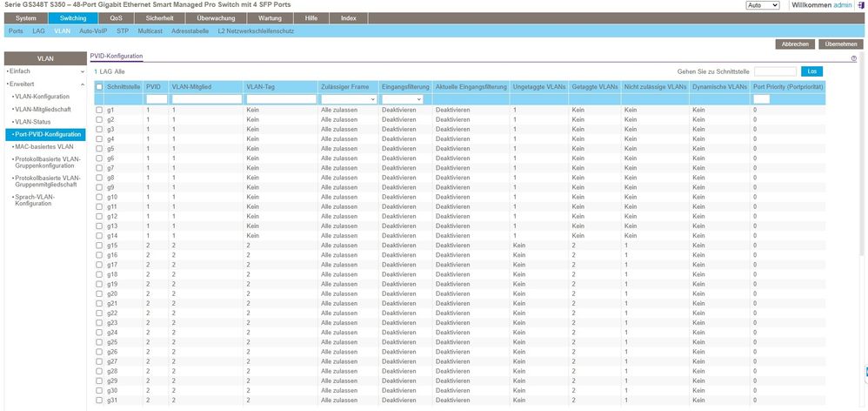This screenshot has height=411, width=868.
Task: Open the help icon beside PVID-Konfiguration
Action: coord(853,58)
